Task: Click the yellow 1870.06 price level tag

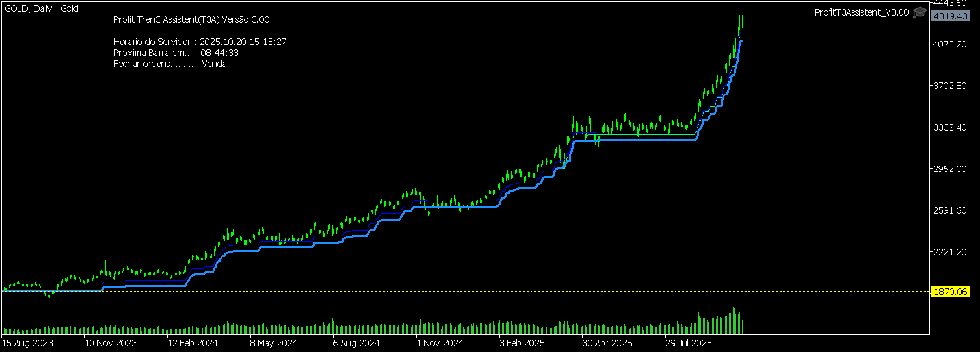Action: pyautogui.click(x=949, y=292)
